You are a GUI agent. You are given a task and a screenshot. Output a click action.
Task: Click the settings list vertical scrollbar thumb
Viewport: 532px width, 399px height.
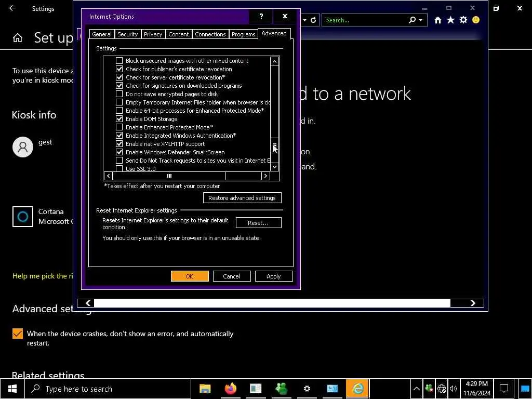274,146
